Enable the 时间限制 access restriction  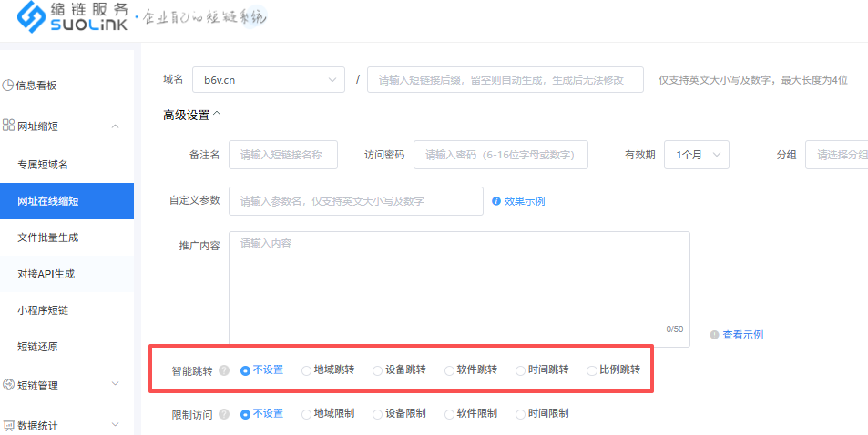pyautogui.click(x=520, y=414)
